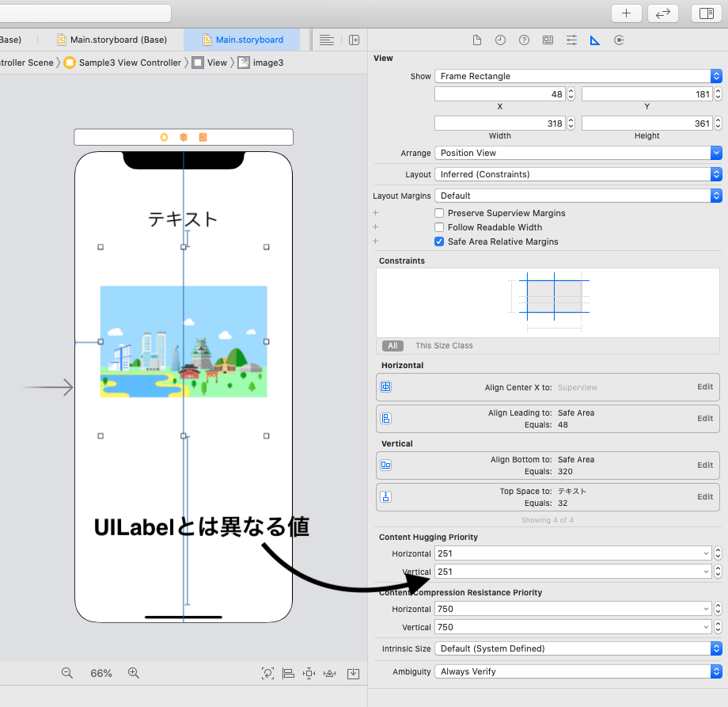Open the Quick Help inspector

pos(524,40)
